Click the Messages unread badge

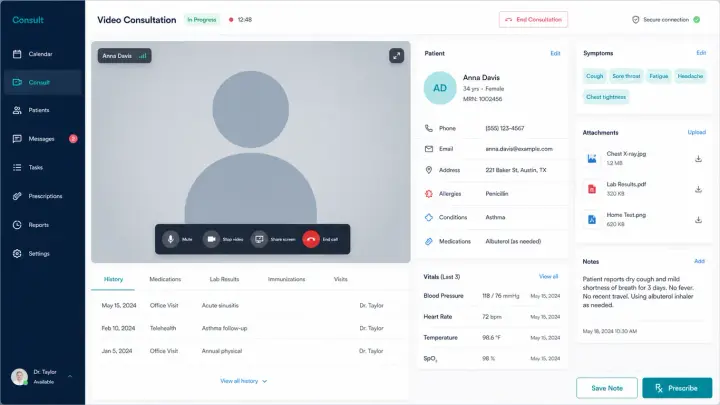coord(73,139)
